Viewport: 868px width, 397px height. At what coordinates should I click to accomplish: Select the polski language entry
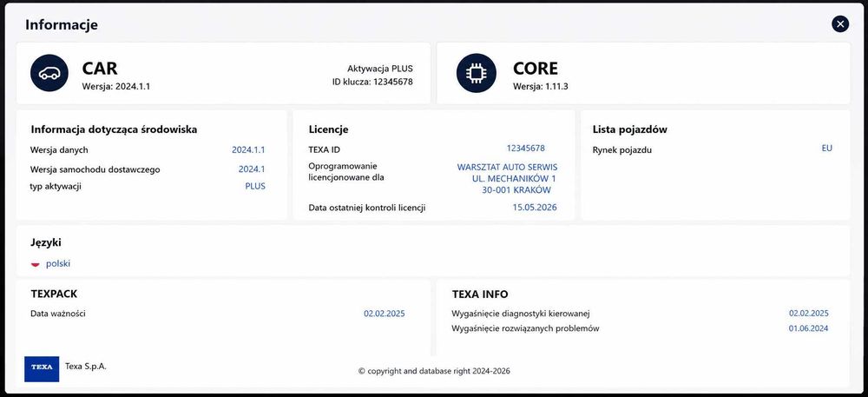58,263
